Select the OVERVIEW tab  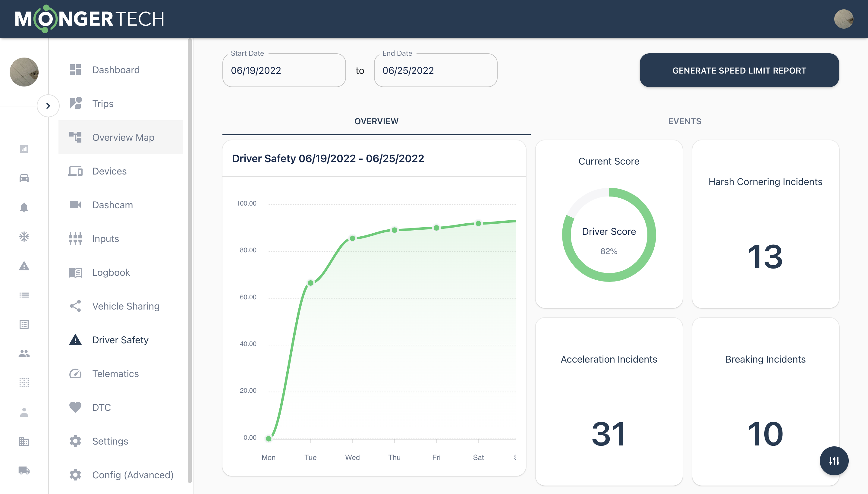[376, 121]
